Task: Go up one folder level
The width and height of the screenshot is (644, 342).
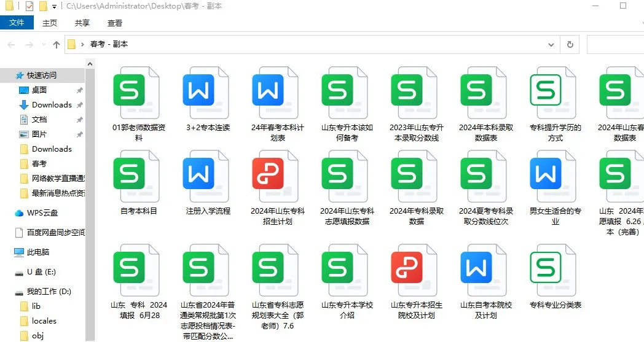Action: pyautogui.click(x=57, y=44)
